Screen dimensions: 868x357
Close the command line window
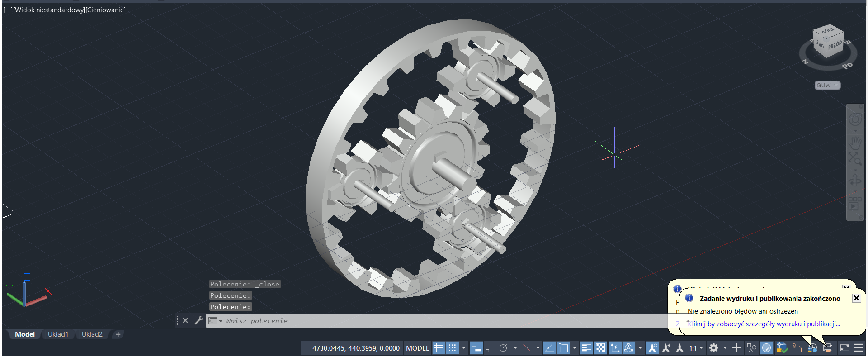pyautogui.click(x=185, y=320)
